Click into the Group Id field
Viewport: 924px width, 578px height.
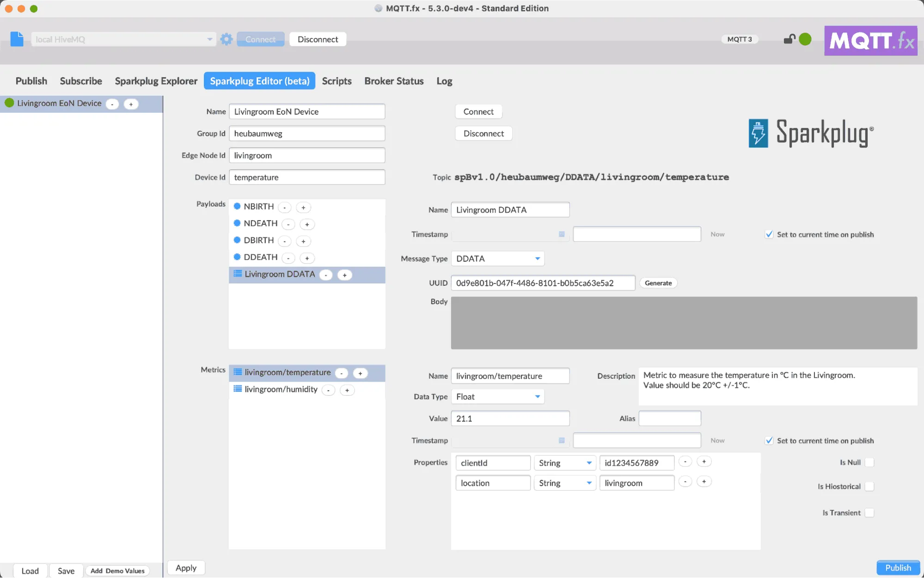(x=307, y=134)
